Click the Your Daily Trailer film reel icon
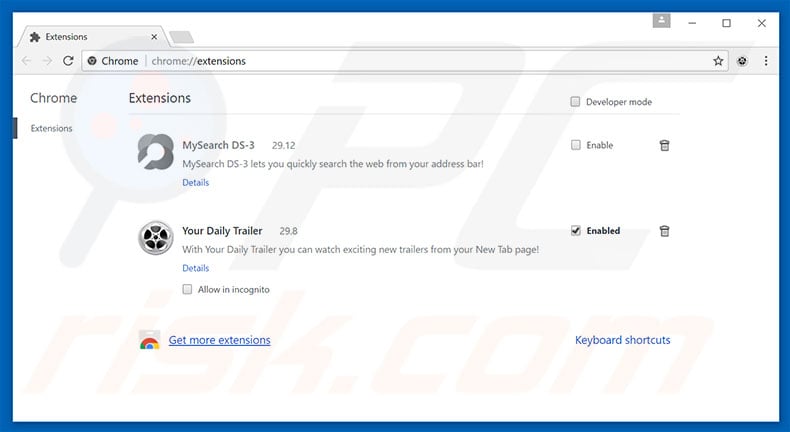The image size is (790, 432). click(x=156, y=237)
